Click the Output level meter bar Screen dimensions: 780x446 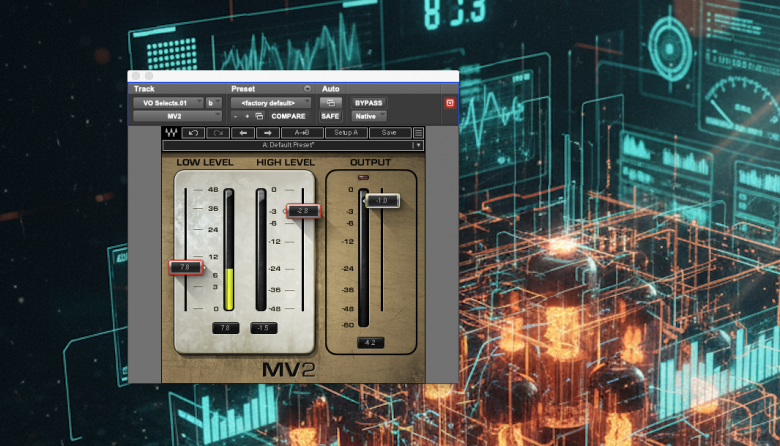point(364,258)
